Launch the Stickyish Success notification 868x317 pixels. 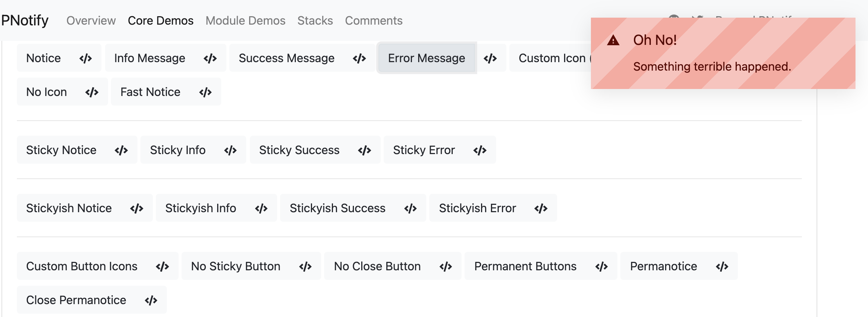click(338, 208)
